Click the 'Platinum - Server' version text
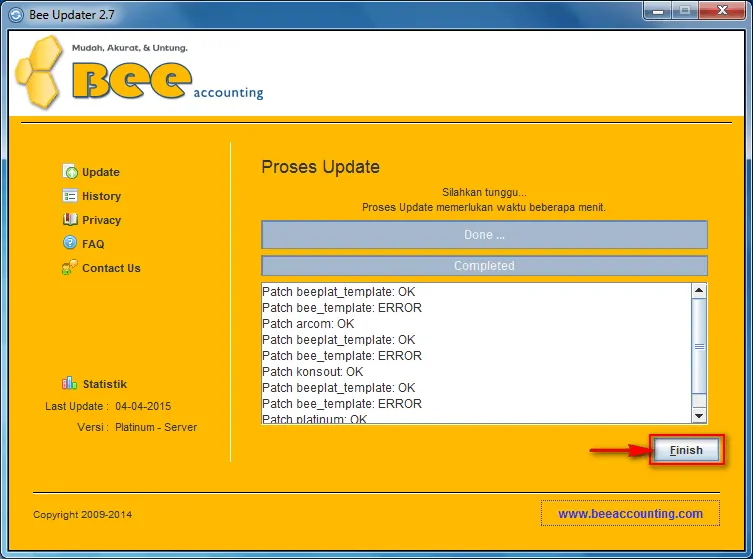This screenshot has width=753, height=559. tap(156, 427)
